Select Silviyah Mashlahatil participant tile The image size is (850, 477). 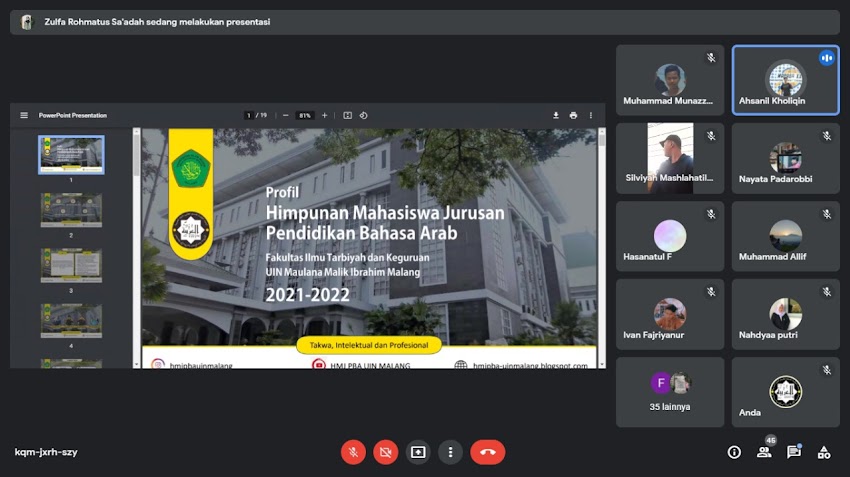tap(670, 158)
